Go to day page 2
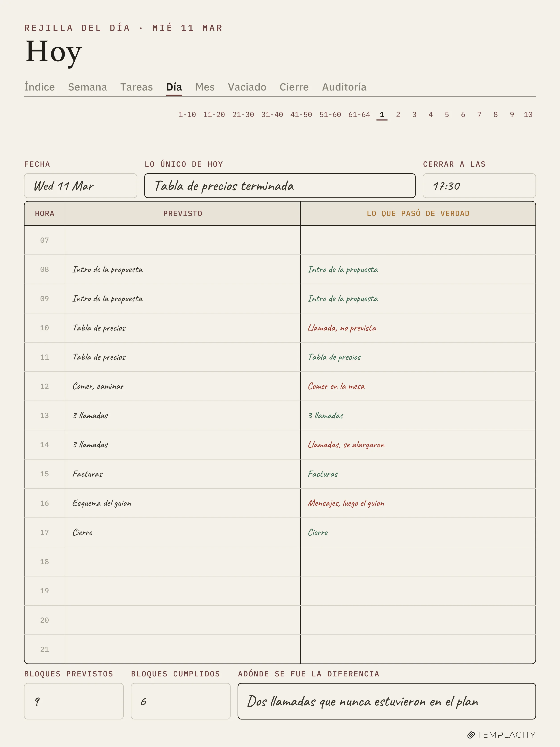 click(398, 114)
